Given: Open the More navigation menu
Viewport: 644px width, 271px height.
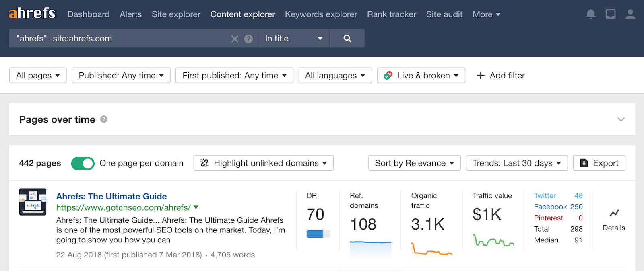Looking at the screenshot, I should (x=487, y=14).
